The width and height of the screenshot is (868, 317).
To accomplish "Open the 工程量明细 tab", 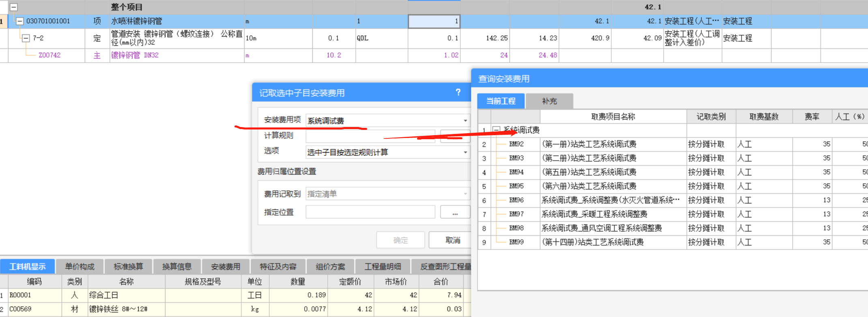I will [x=382, y=266].
